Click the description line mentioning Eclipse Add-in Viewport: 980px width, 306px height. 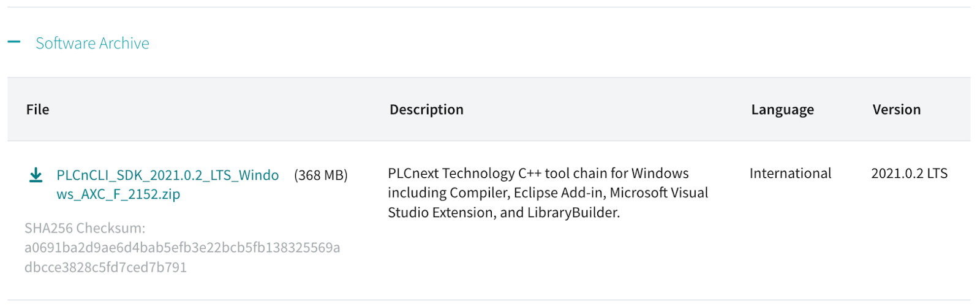[548, 193]
